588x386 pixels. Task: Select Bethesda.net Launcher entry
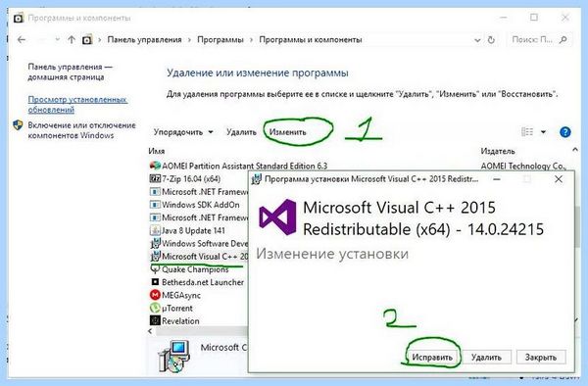coord(203,282)
